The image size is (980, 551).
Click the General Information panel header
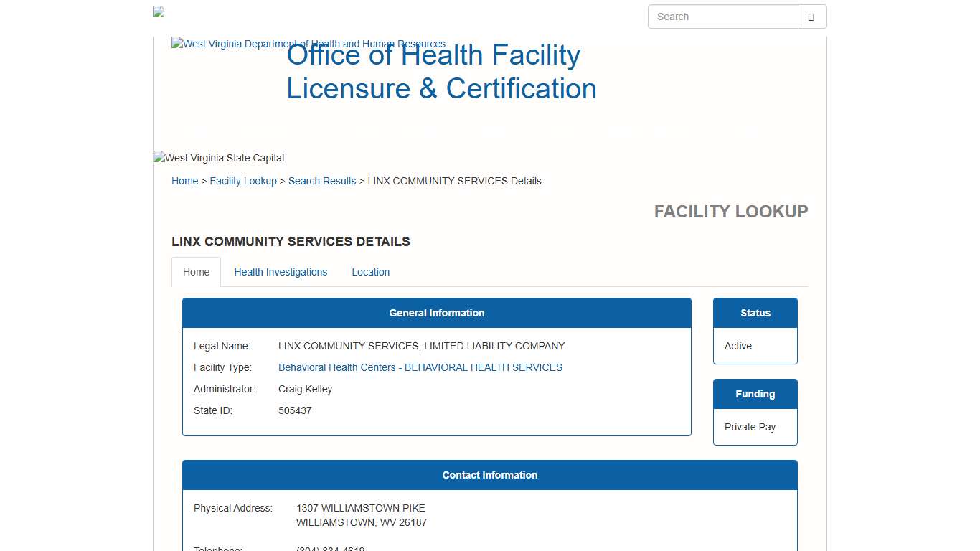coord(436,313)
